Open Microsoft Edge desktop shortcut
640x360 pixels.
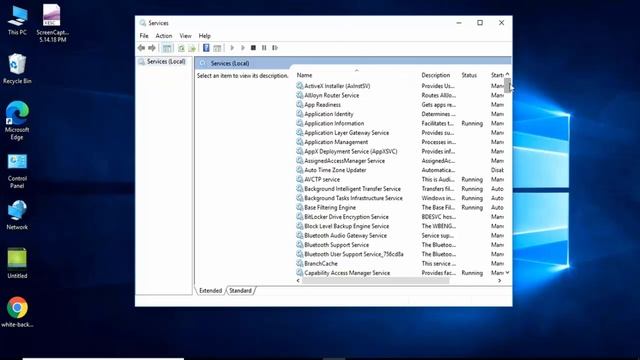point(17,121)
